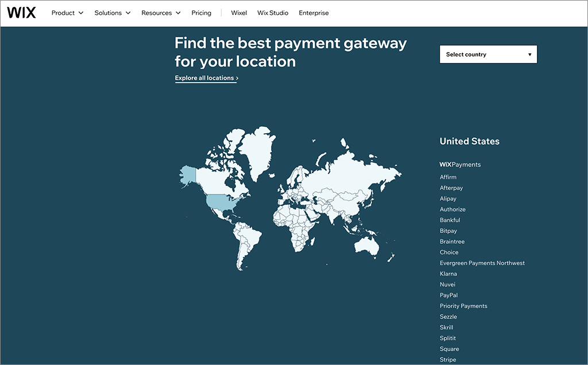Click Klarna in the gateway list
The height and width of the screenshot is (365, 588).
[448, 274]
